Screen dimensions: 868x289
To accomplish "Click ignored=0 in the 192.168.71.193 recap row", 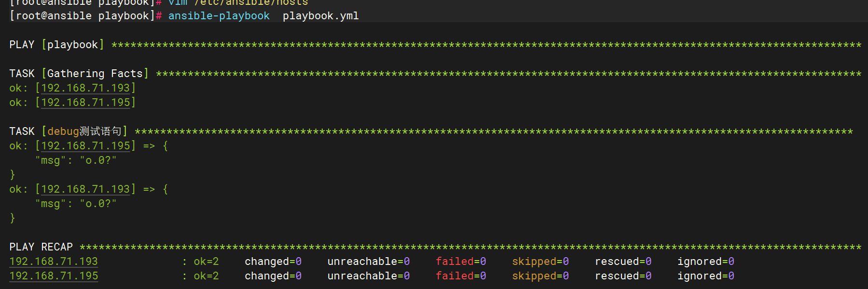I will pyautogui.click(x=706, y=262).
